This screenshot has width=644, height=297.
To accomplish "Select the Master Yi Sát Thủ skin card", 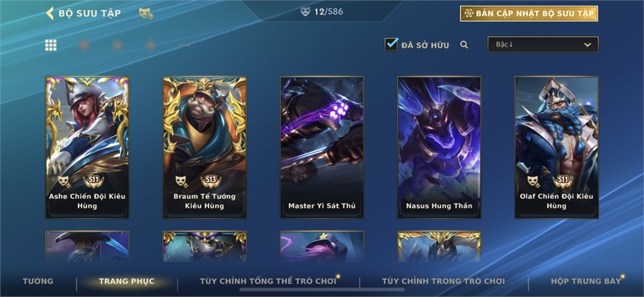I will (322, 147).
